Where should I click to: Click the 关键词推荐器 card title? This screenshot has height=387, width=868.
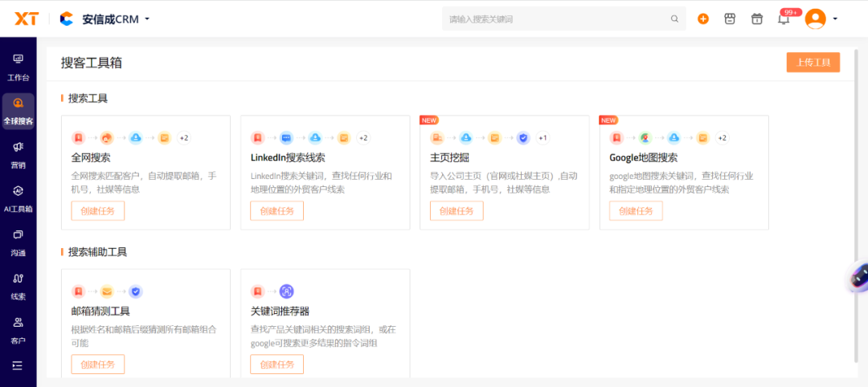pyautogui.click(x=280, y=312)
